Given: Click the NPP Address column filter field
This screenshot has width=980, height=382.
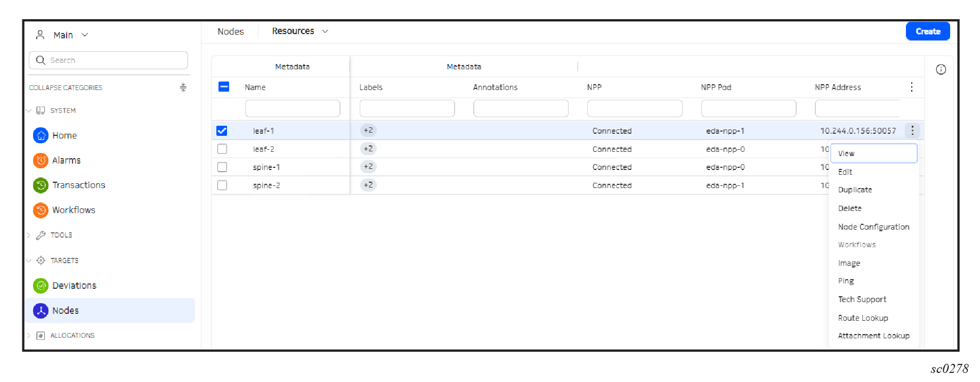Looking at the screenshot, I should pos(857,109).
